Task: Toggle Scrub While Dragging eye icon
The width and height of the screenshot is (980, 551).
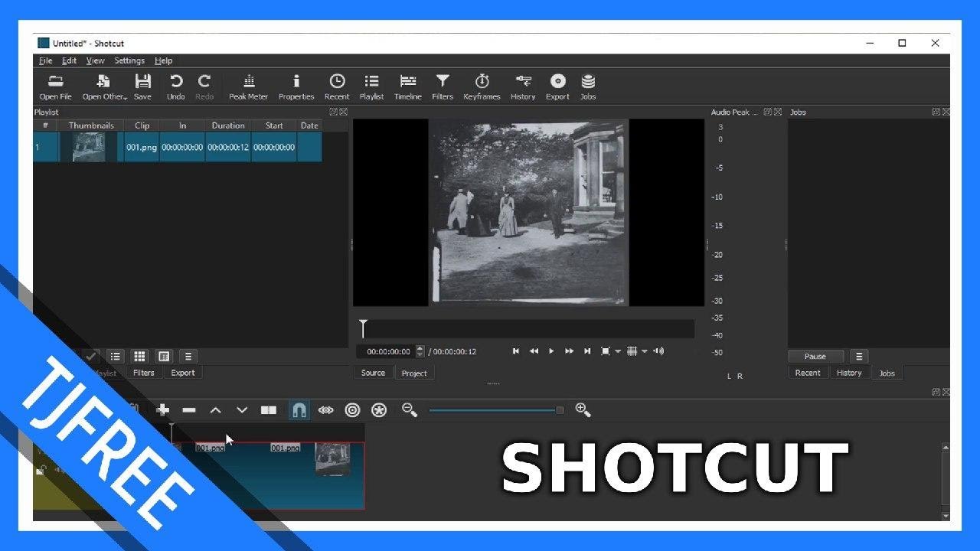Action: coord(326,410)
